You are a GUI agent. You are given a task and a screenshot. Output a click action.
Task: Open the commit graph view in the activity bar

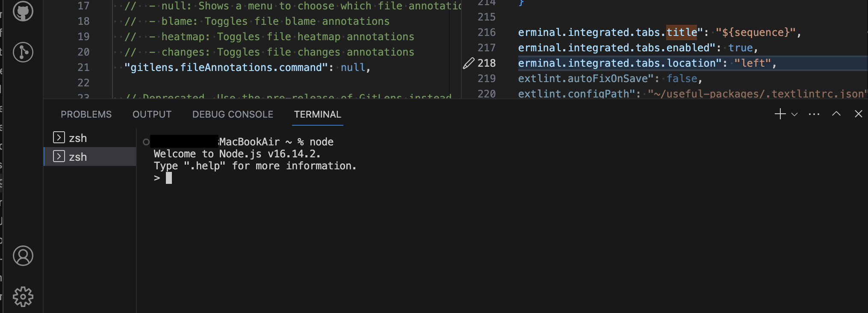point(22,52)
